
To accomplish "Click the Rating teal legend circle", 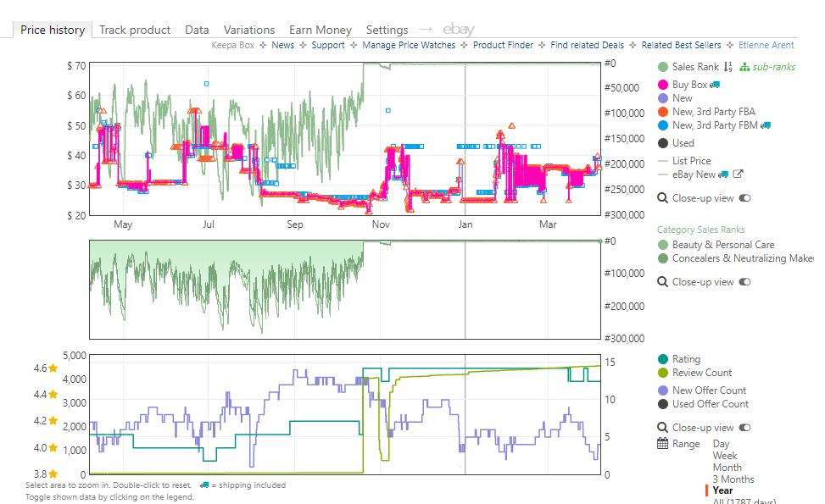I will (663, 359).
